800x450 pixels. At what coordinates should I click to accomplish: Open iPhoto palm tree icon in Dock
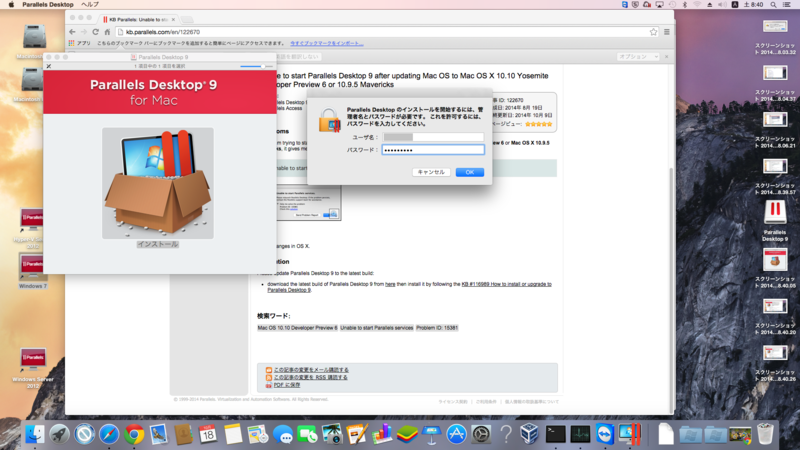[x=332, y=434]
